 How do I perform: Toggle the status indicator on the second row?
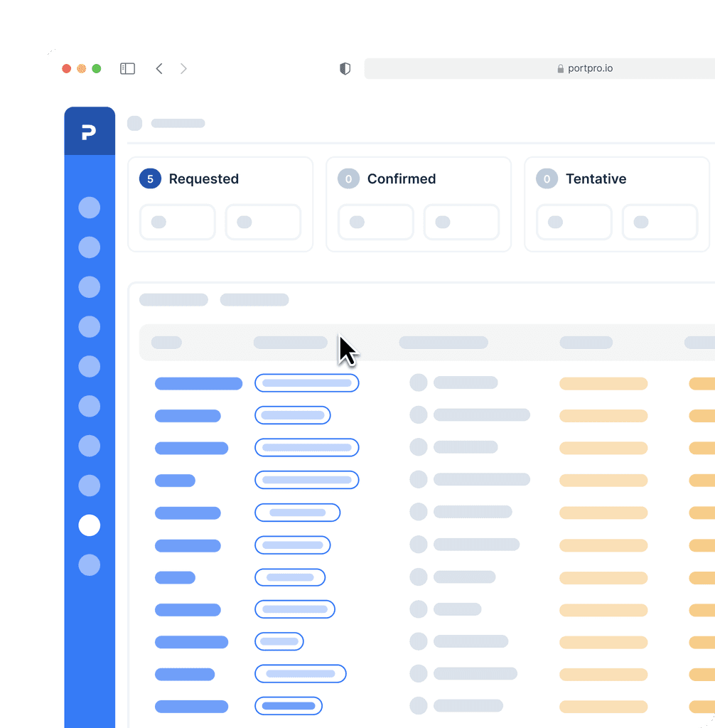[418, 414]
